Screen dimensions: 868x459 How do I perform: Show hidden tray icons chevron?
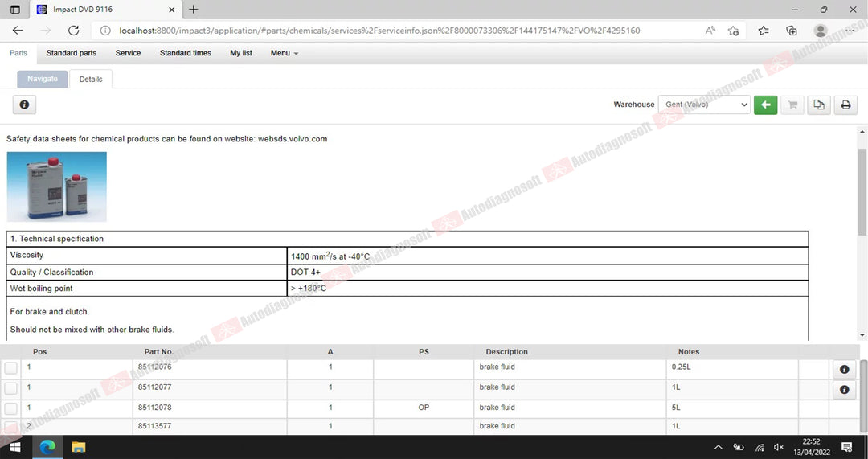(x=719, y=447)
